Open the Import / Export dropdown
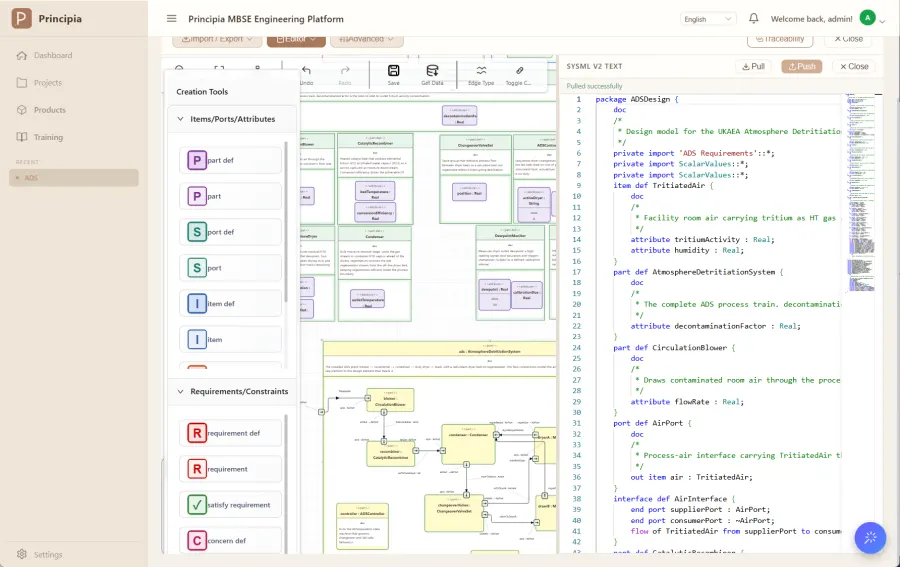900x567 pixels. [x=218, y=39]
